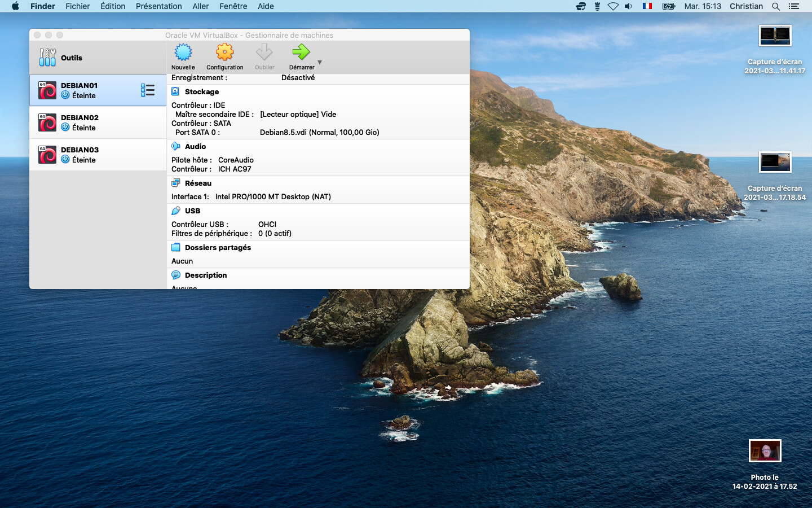Click DEBIAN01 power state Éteinte icon
812x508 pixels.
tap(65, 95)
